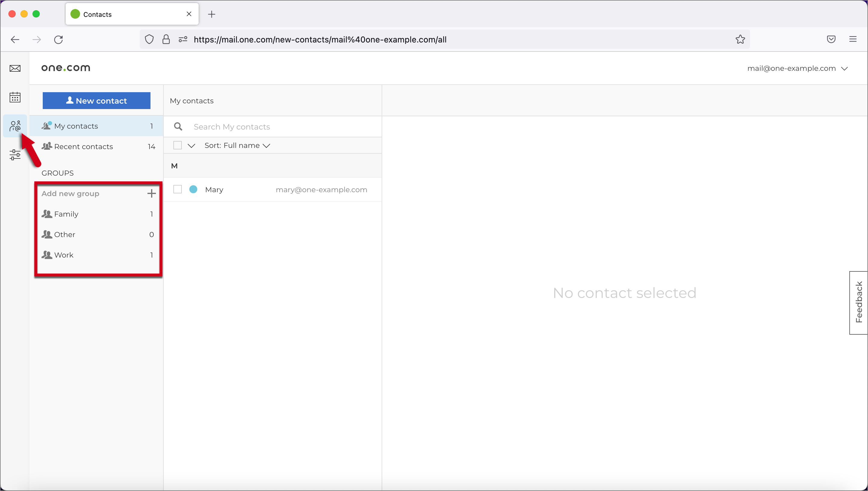This screenshot has height=491, width=868.
Task: Click the search magnifier icon
Action: point(178,127)
